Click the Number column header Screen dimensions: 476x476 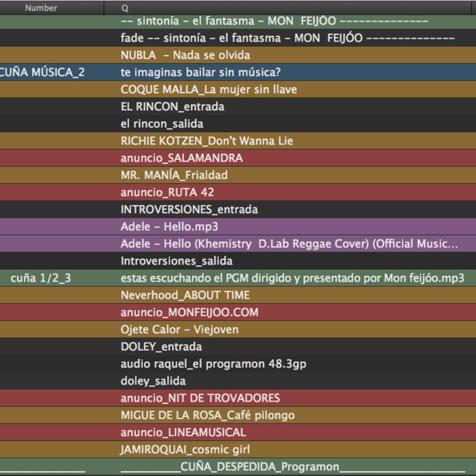tap(41, 8)
